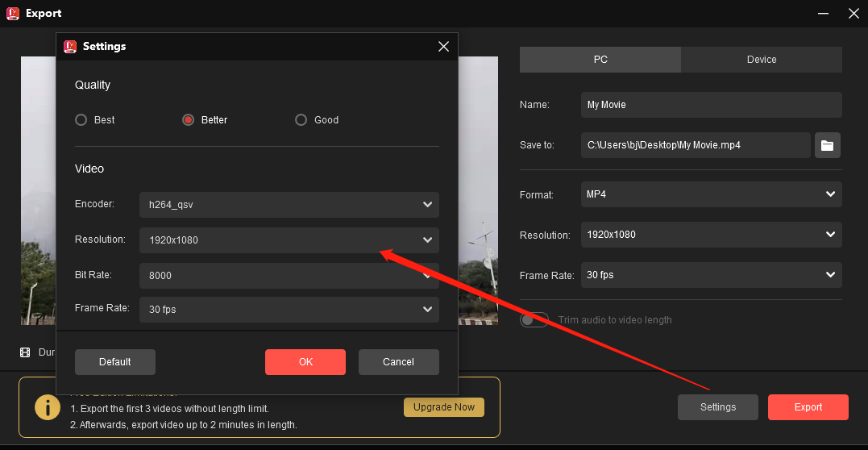Screen dimensions: 868x450
Task: Expand Frame Rate dropdown in Settings dialog
Action: [x=289, y=309]
